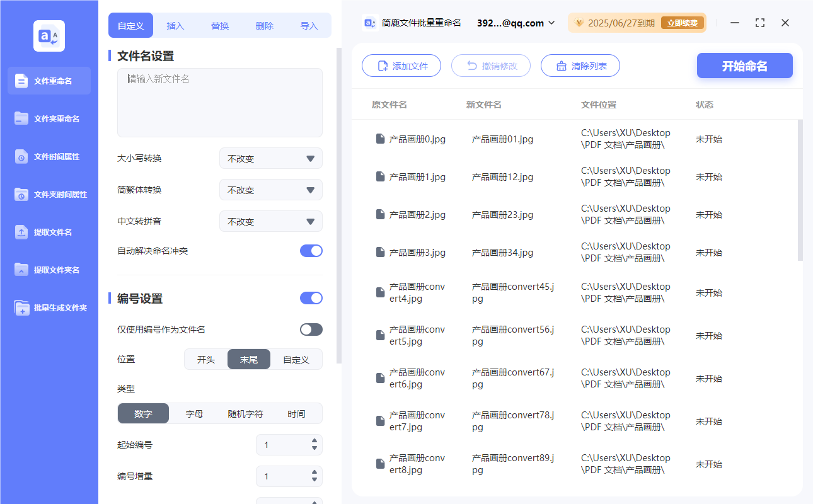Increase 起始编号 with the up stepper

[x=313, y=442]
